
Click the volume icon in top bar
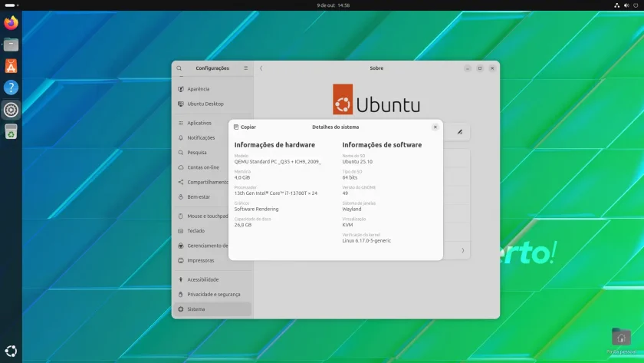pos(626,5)
